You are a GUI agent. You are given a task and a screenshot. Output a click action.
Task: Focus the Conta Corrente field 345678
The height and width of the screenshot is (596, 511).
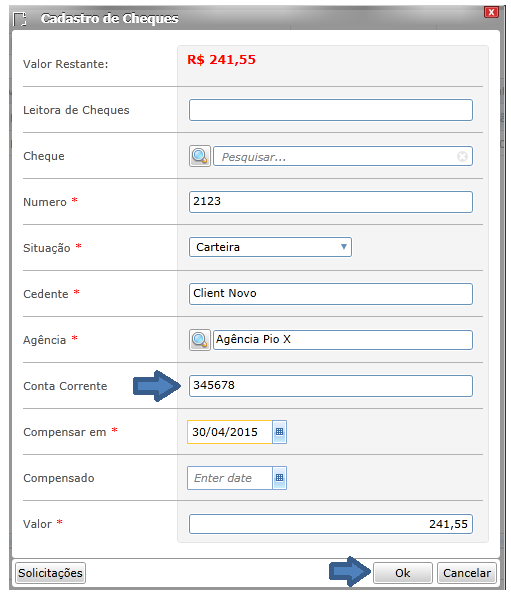tap(331, 386)
